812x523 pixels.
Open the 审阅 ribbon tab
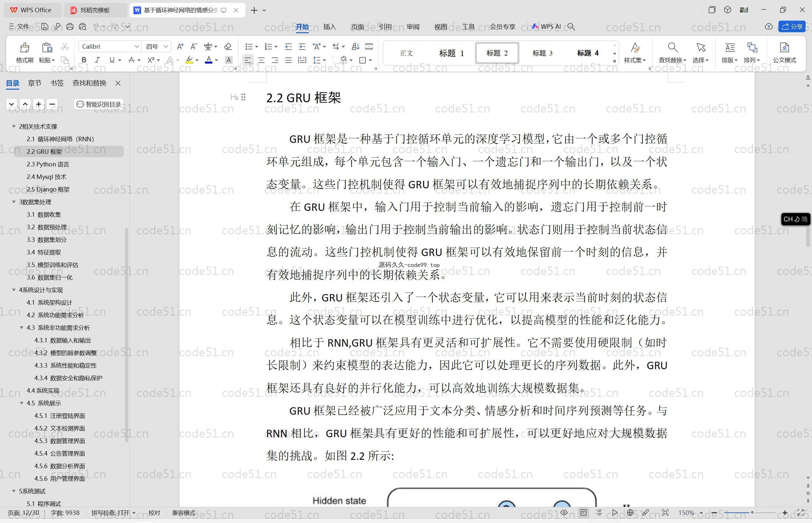pyautogui.click(x=413, y=26)
